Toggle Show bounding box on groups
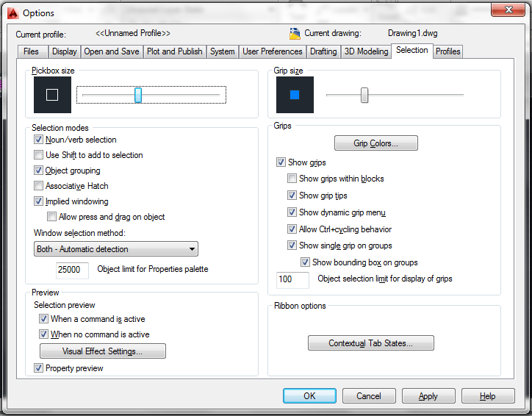 (x=305, y=262)
